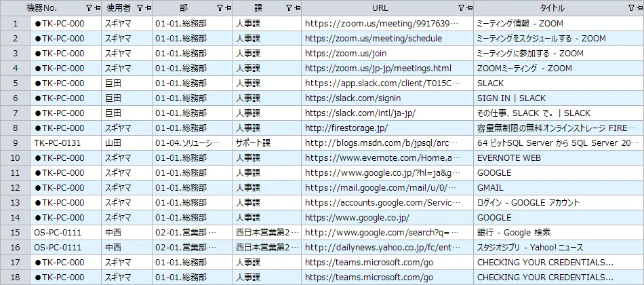
Task: Click the accounts.google.com URL cell
Action: (x=387, y=203)
